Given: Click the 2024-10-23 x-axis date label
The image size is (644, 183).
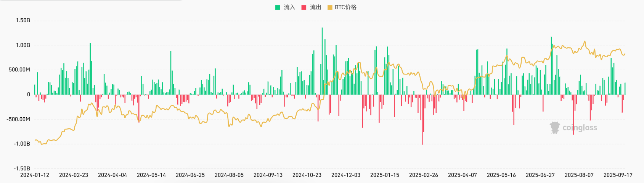Looking at the screenshot, I should click(307, 175).
